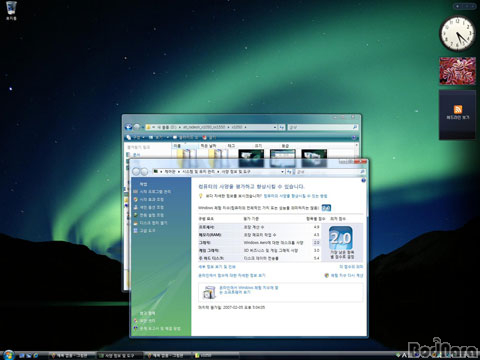Open the address bar dropdown in Performance window

(x=282, y=172)
